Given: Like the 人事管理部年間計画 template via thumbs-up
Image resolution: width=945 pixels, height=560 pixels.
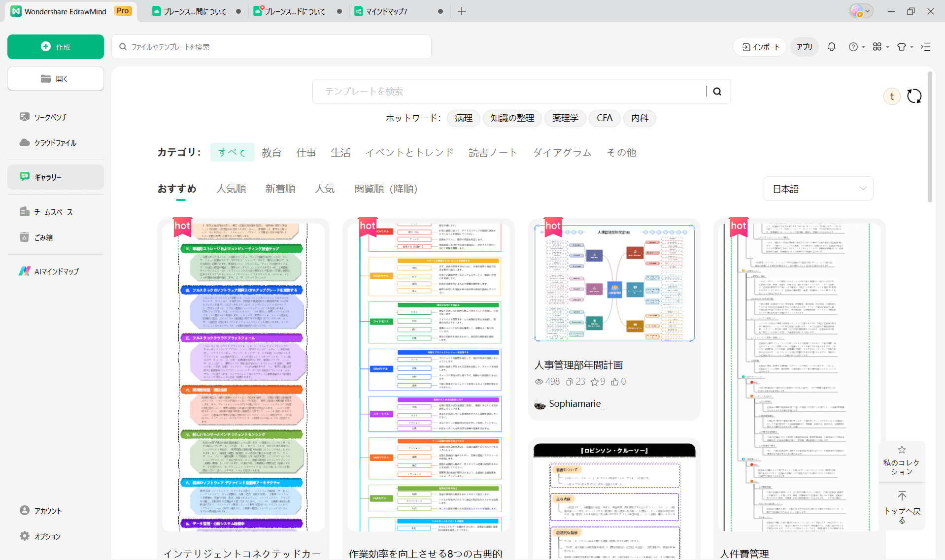Looking at the screenshot, I should (x=615, y=382).
